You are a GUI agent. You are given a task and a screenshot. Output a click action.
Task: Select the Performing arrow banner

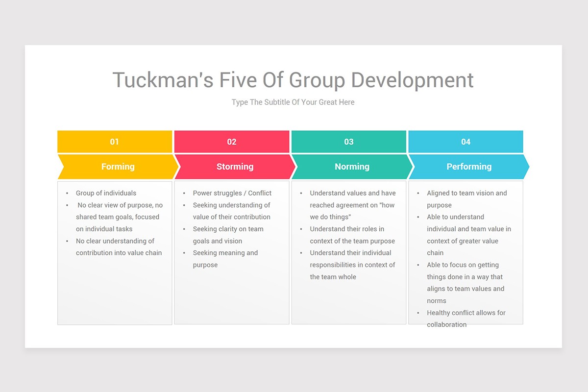click(468, 167)
